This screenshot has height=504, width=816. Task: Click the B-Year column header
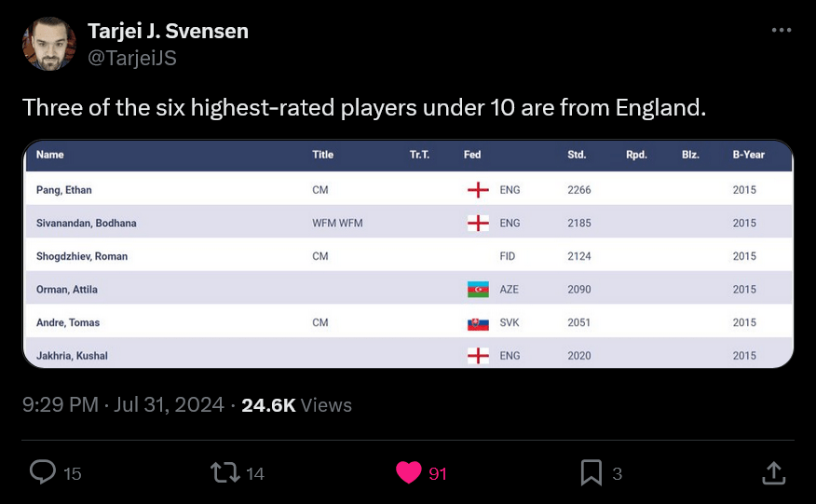(748, 155)
